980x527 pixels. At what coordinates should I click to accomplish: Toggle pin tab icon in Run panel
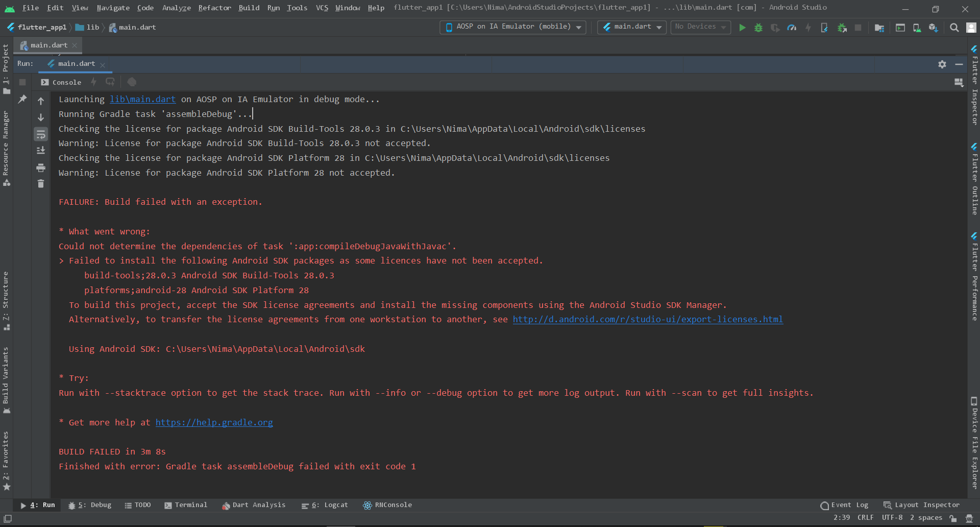pyautogui.click(x=22, y=99)
